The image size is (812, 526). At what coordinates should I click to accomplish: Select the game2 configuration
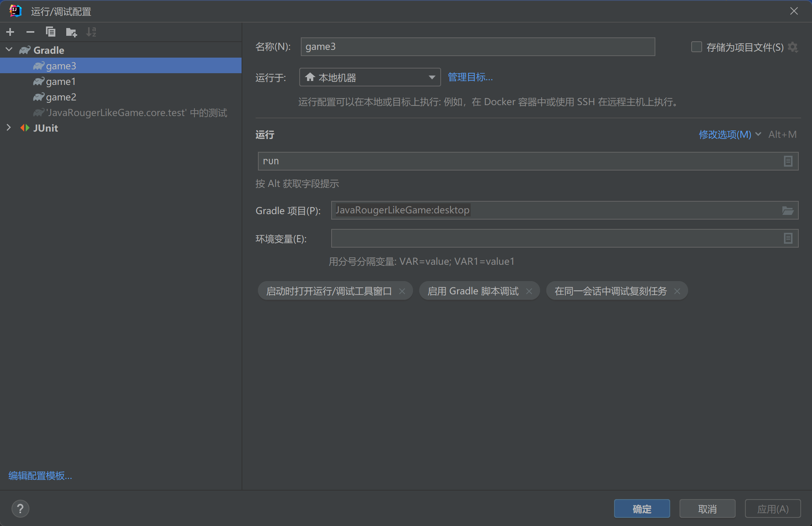[61, 97]
